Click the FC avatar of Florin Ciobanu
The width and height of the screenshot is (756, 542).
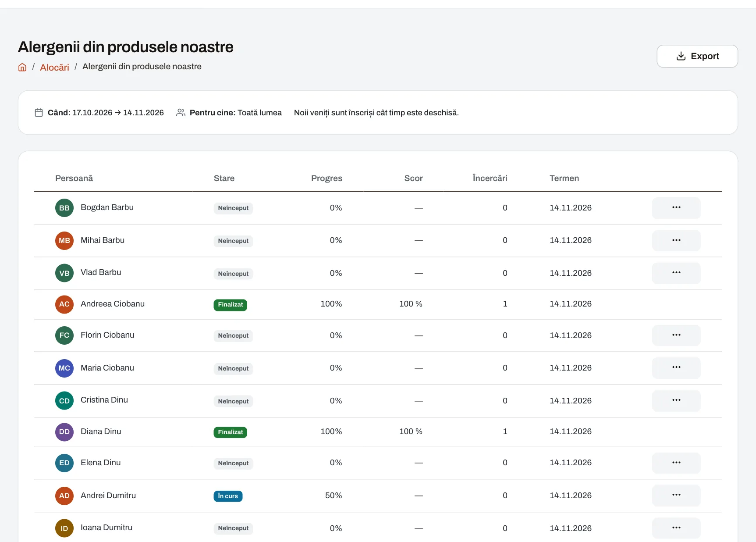[64, 335]
